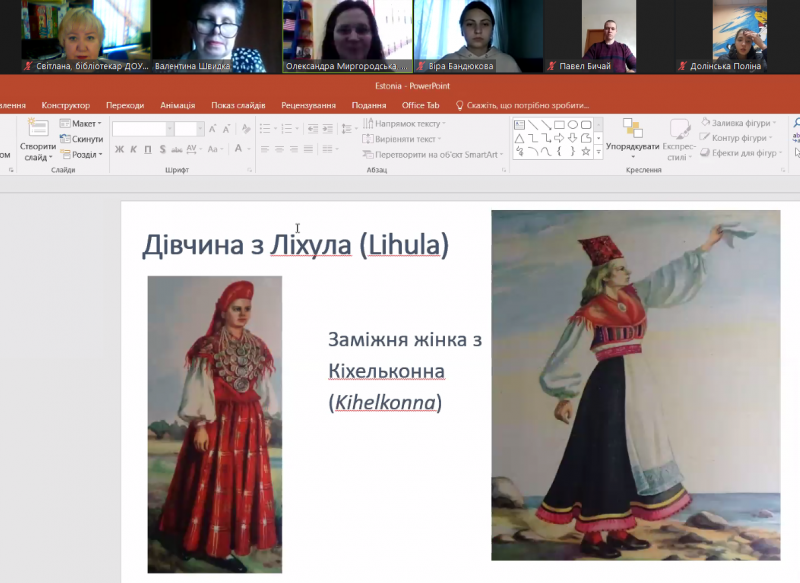Click the font name input box

click(x=139, y=129)
